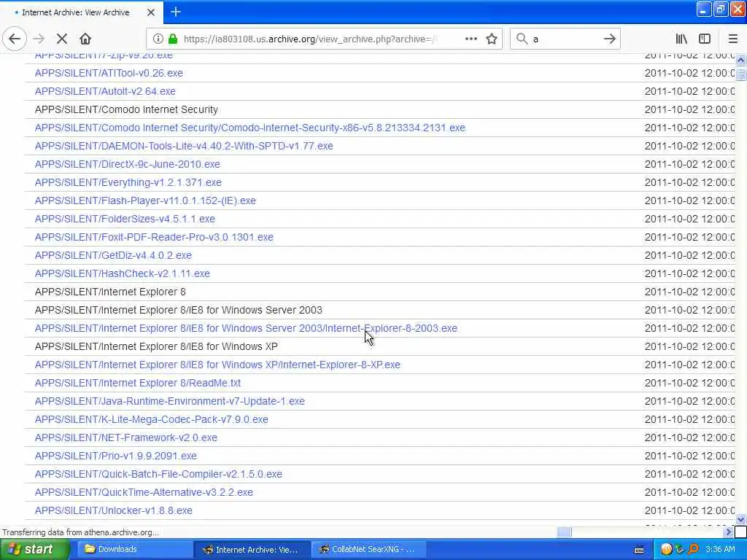Image resolution: width=747 pixels, height=560 pixels.
Task: Open Java-Runtime-Environment-v7-Update-1.exe link
Action: tap(169, 401)
